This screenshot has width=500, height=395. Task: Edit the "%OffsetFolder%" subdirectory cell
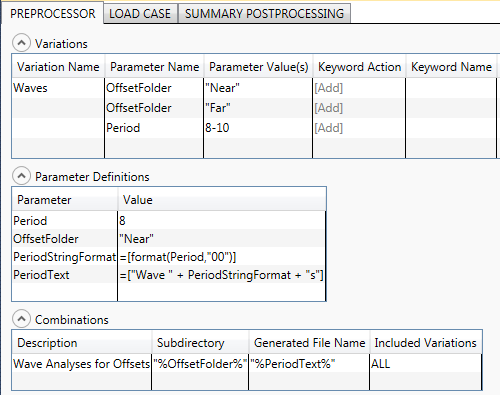pyautogui.click(x=200, y=364)
